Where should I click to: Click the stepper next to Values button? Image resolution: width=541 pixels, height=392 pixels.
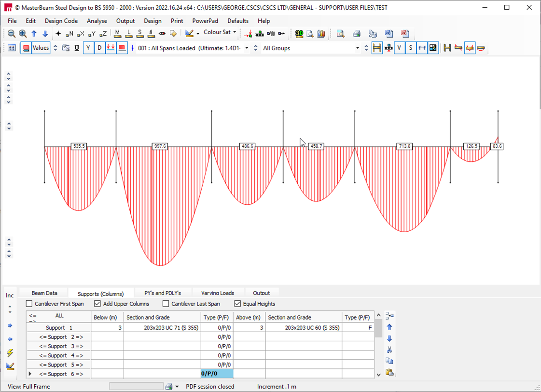55,48
